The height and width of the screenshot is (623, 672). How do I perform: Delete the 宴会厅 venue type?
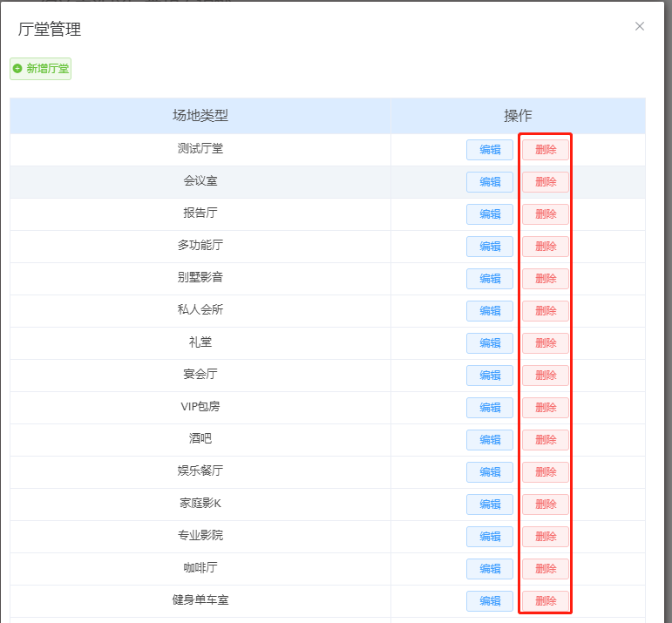[546, 376]
